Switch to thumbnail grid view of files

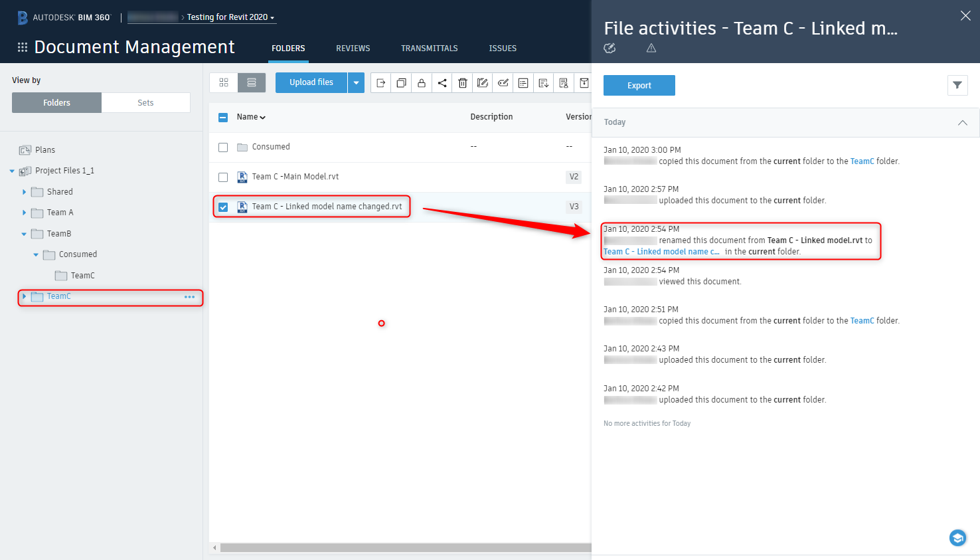pos(224,82)
